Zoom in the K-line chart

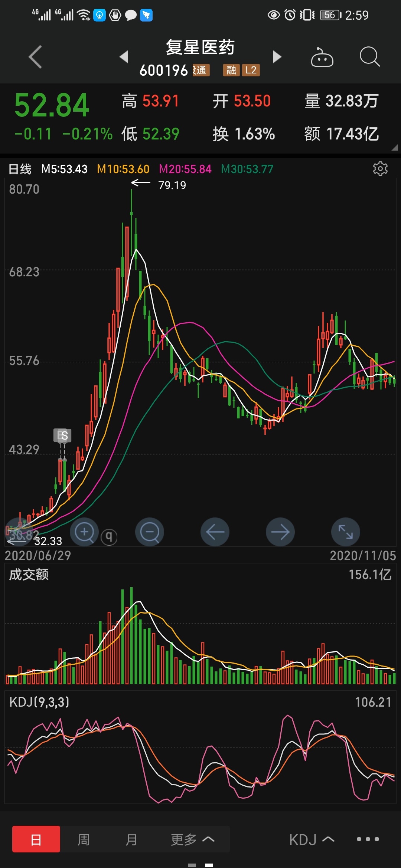click(x=84, y=532)
